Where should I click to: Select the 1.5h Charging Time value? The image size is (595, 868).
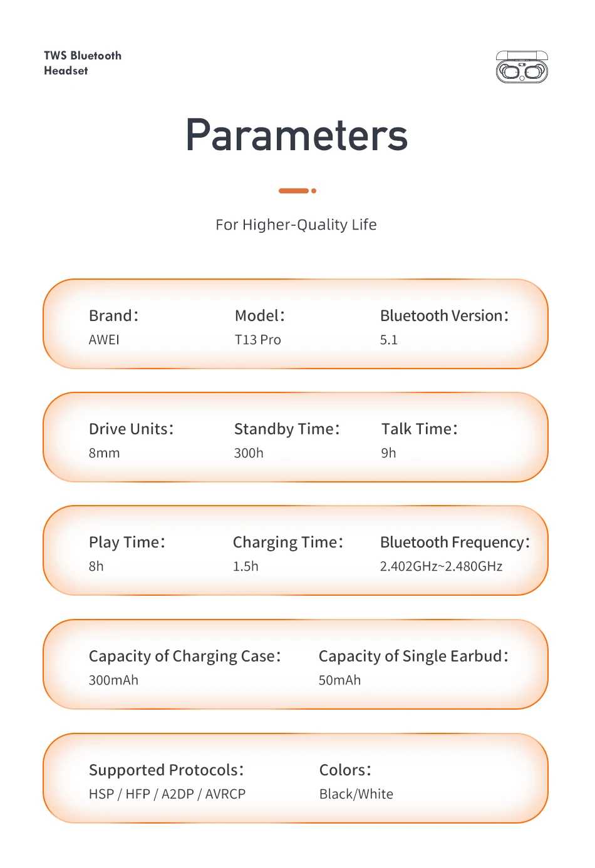click(x=246, y=566)
